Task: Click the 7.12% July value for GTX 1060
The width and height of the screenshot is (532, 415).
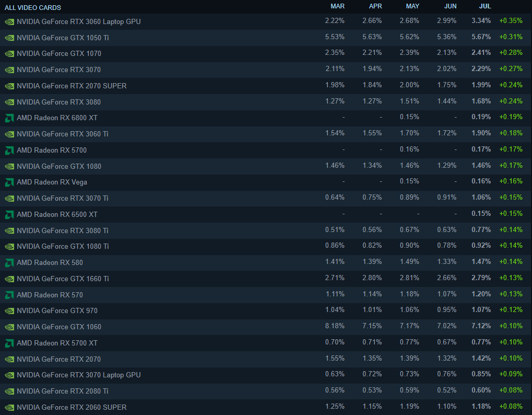Action: click(481, 327)
